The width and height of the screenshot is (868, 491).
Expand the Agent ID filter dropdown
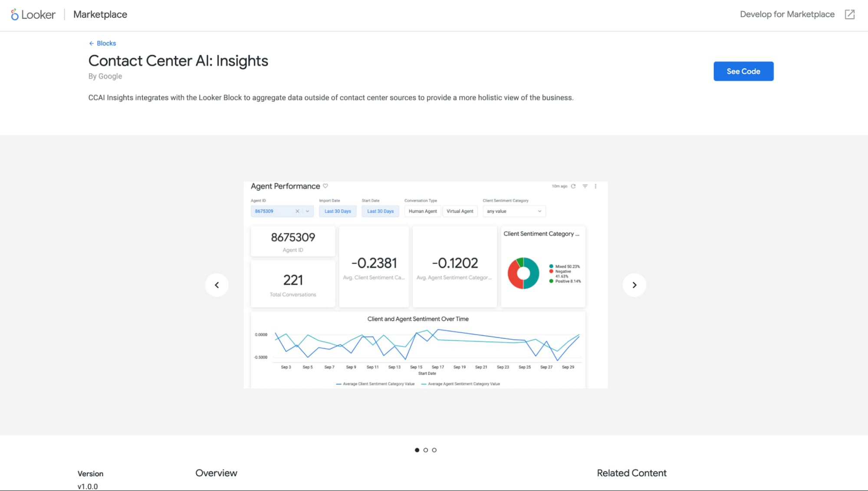click(x=308, y=211)
